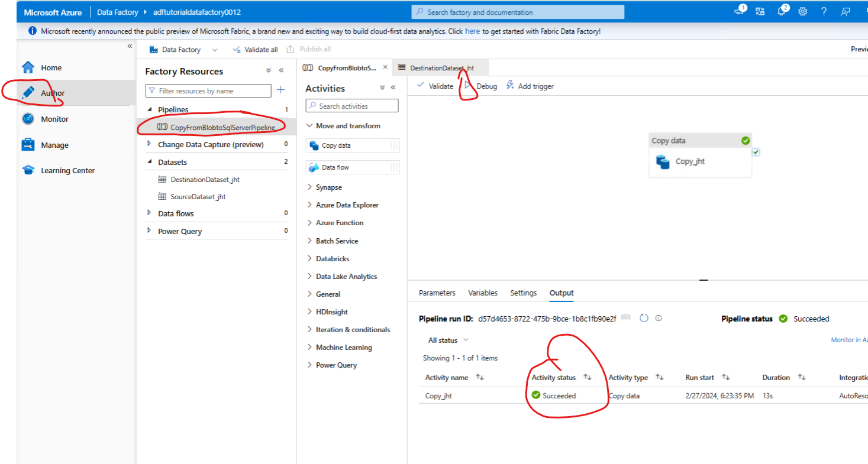
Task: Sort by Activity name column arrows
Action: click(x=479, y=377)
